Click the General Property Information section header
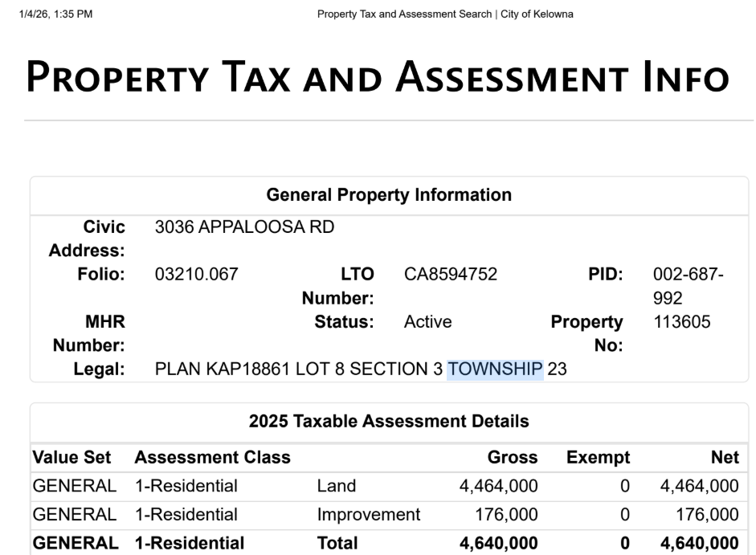This screenshot has width=756, height=555. click(x=389, y=194)
